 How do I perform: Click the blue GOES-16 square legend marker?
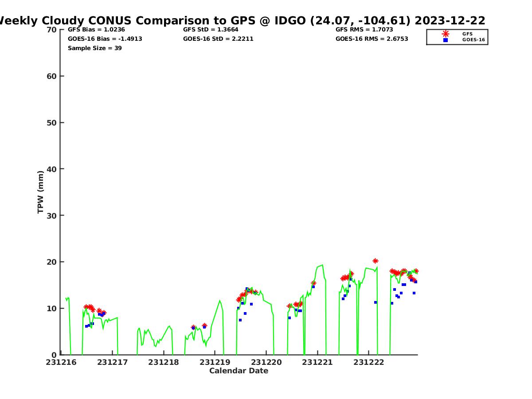pyautogui.click(x=446, y=40)
